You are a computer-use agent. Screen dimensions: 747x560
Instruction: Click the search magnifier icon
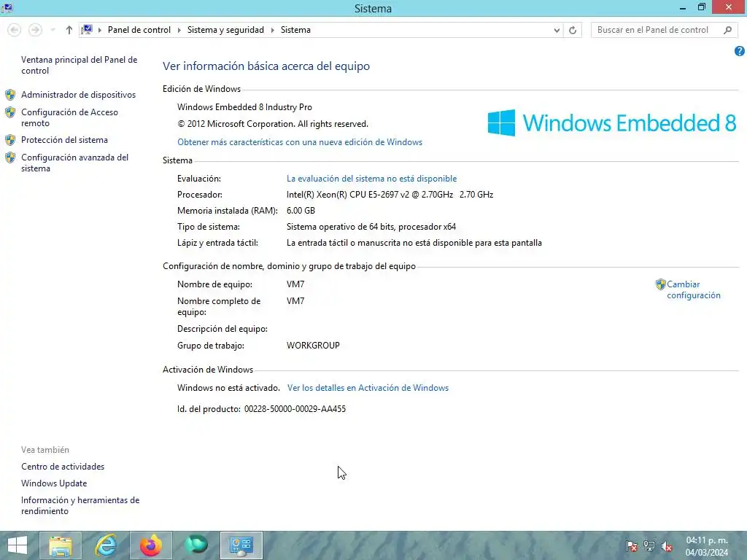click(727, 30)
